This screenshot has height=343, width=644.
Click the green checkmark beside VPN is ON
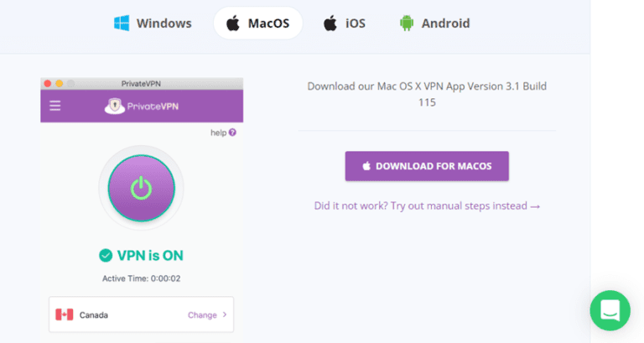pos(106,255)
